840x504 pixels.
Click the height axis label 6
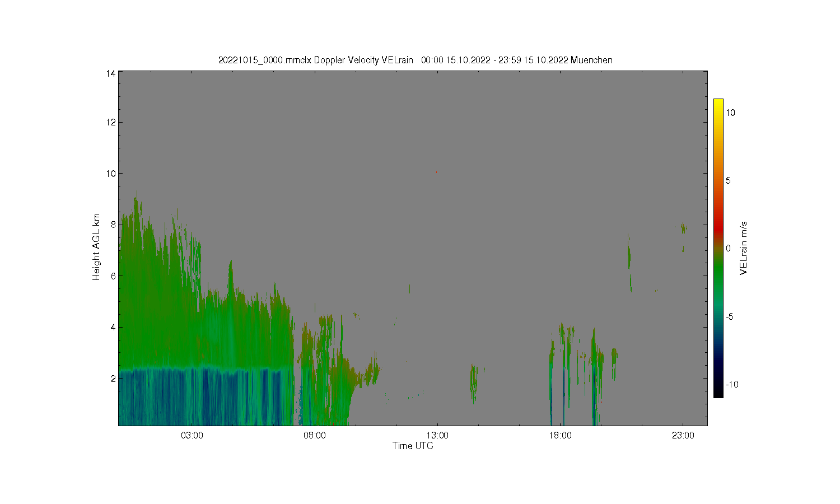coord(113,276)
